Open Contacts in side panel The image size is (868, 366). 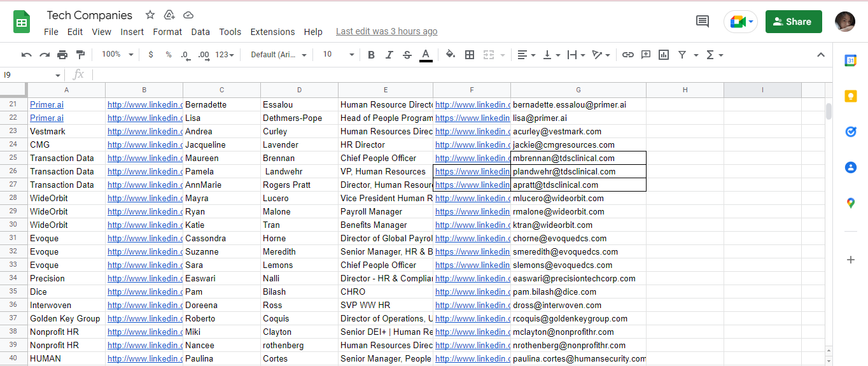(x=851, y=167)
